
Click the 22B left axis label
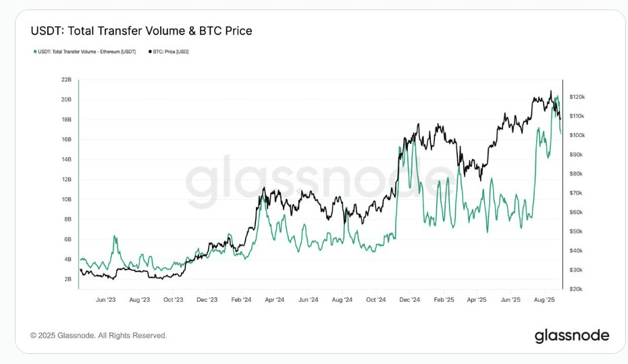pyautogui.click(x=67, y=80)
